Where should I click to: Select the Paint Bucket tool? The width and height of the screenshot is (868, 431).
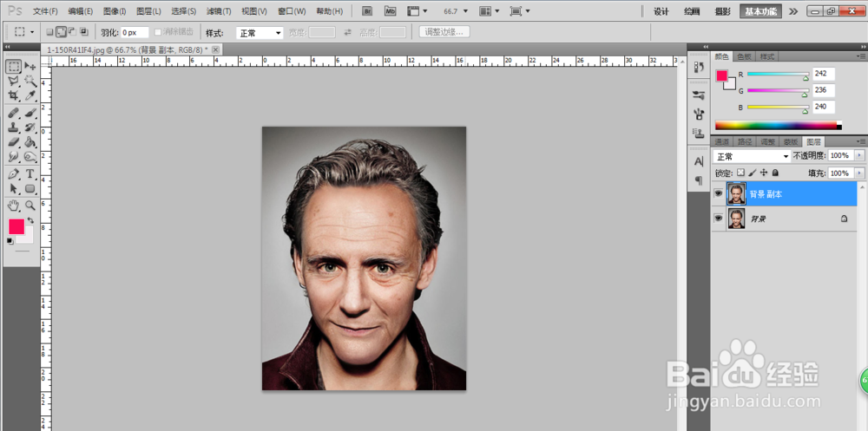click(30, 142)
